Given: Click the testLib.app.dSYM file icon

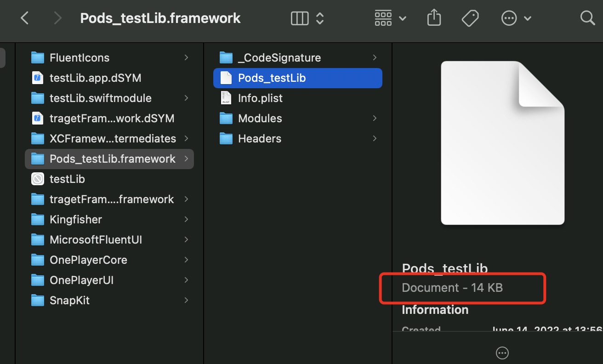Looking at the screenshot, I should coord(37,78).
